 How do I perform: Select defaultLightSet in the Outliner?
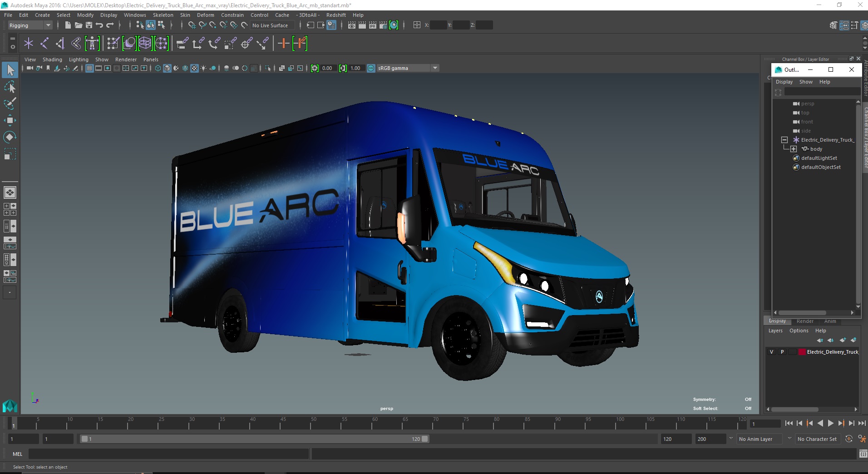pyautogui.click(x=819, y=158)
